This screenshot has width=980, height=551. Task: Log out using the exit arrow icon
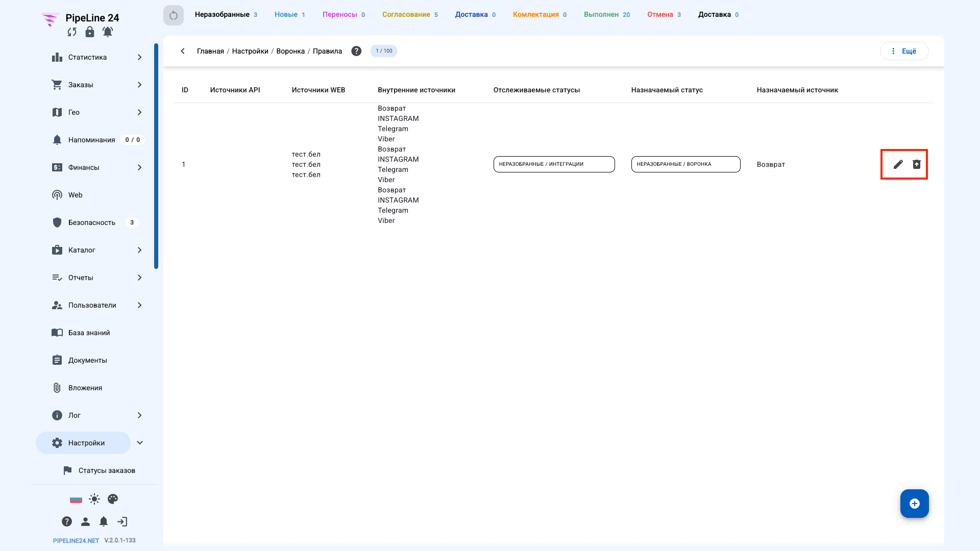click(x=122, y=521)
